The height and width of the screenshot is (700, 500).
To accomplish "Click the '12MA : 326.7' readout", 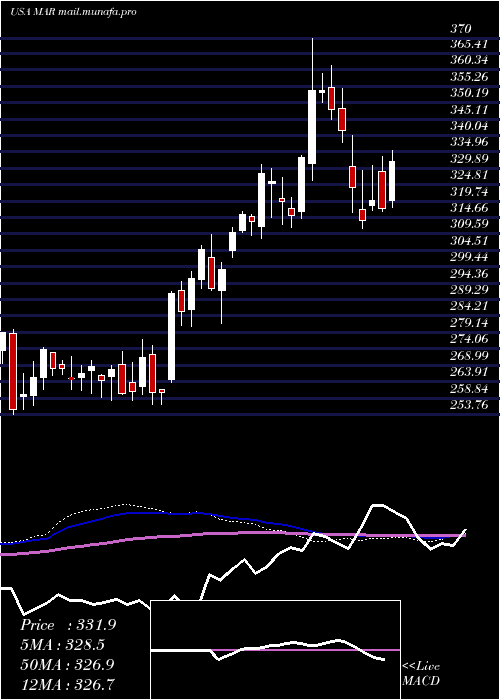I will (x=68, y=683).
